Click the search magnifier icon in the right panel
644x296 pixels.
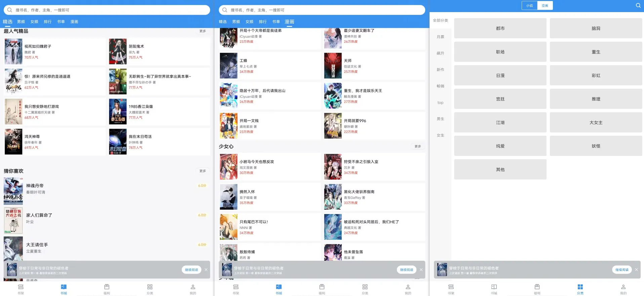click(638, 5)
